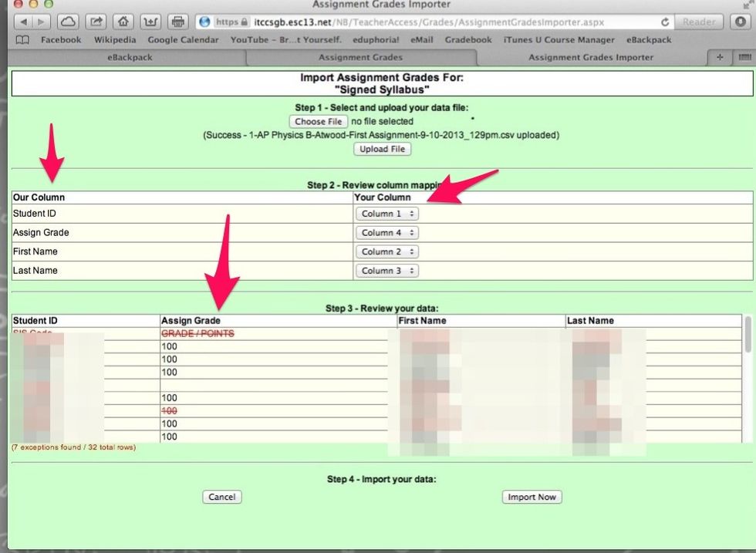
Task: Open the Student ID column mapping dropdown
Action: (386, 214)
